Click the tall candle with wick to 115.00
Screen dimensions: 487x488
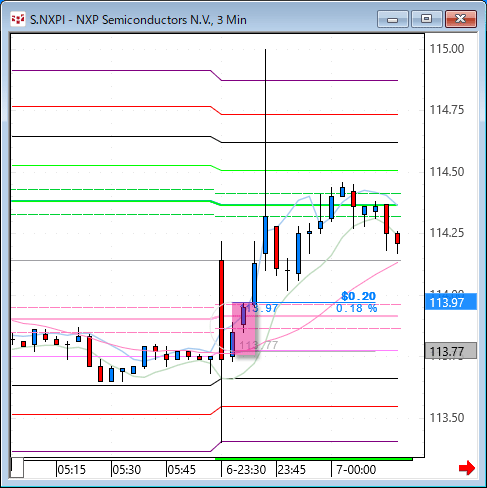(266, 235)
